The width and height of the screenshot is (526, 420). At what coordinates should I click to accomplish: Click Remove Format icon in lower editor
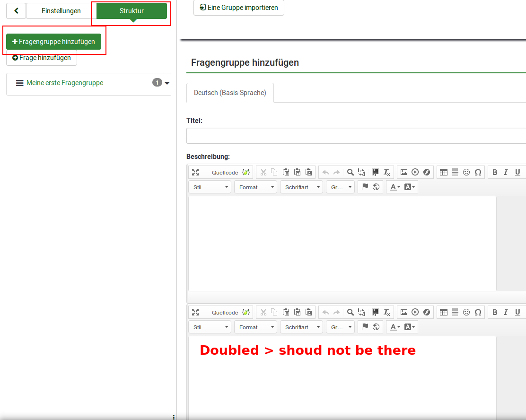(387, 312)
